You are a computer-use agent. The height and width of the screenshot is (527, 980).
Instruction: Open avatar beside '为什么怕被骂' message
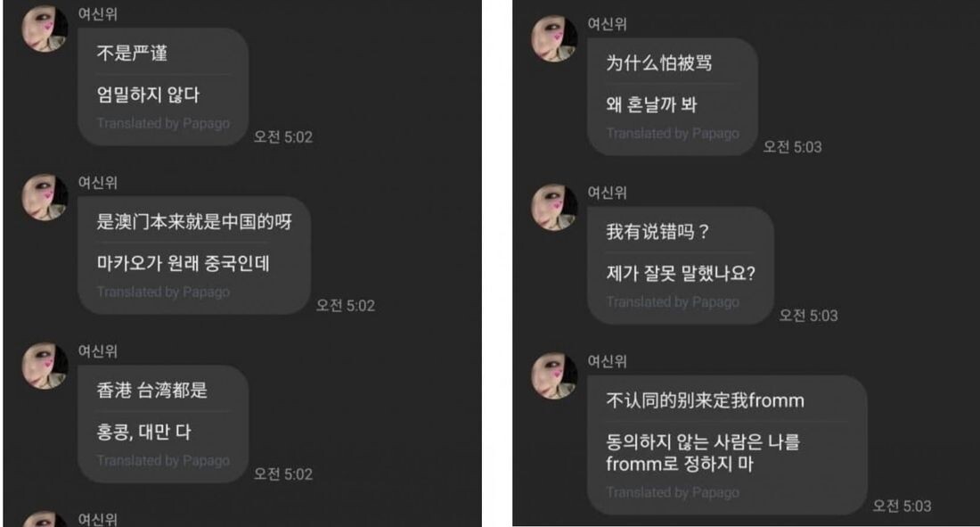coord(554,39)
